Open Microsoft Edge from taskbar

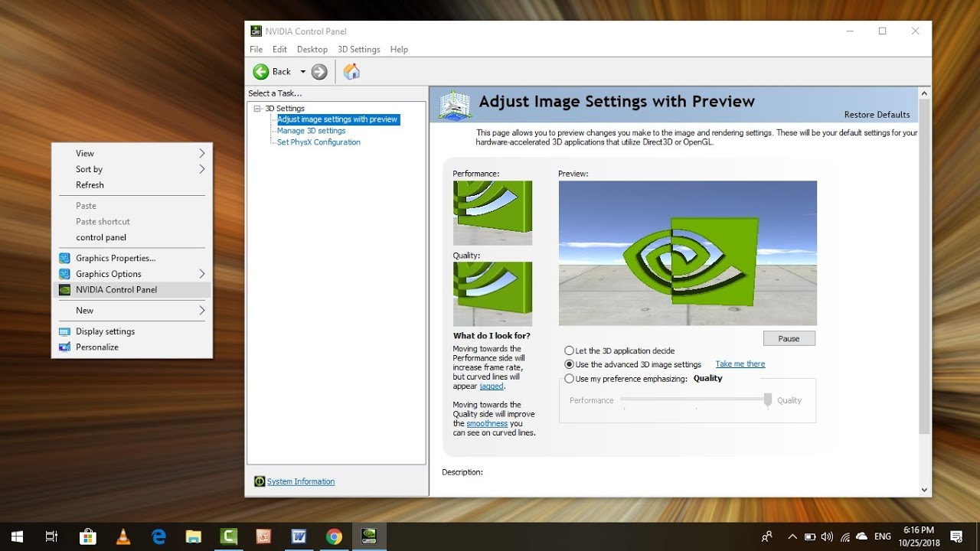point(158,536)
